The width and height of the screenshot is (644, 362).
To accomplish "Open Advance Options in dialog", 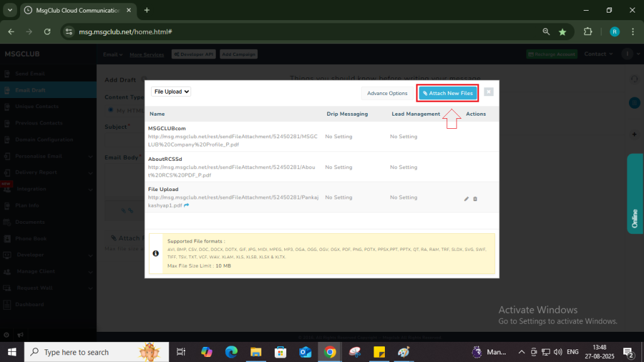I will point(387,93).
